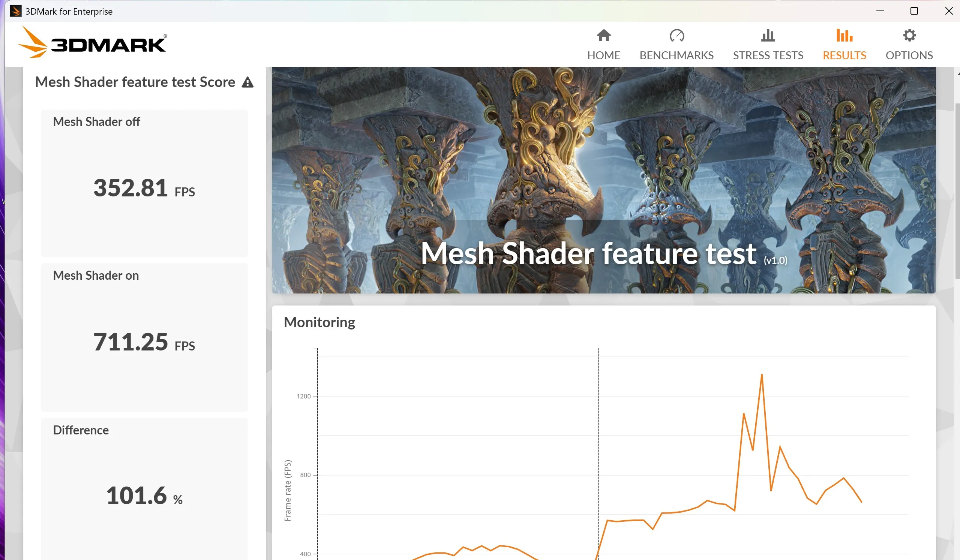The height and width of the screenshot is (560, 960).
Task: Click the Options gear icon
Action: [x=909, y=35]
